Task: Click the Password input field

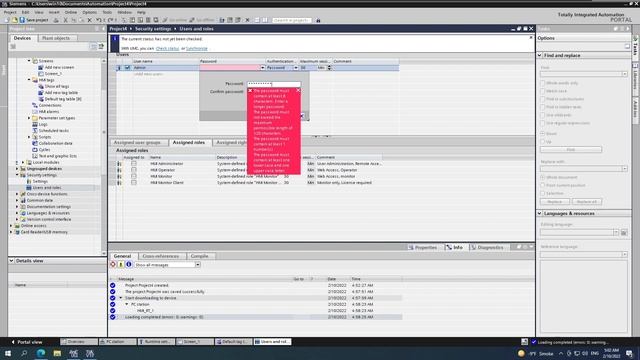Action: pos(274,84)
